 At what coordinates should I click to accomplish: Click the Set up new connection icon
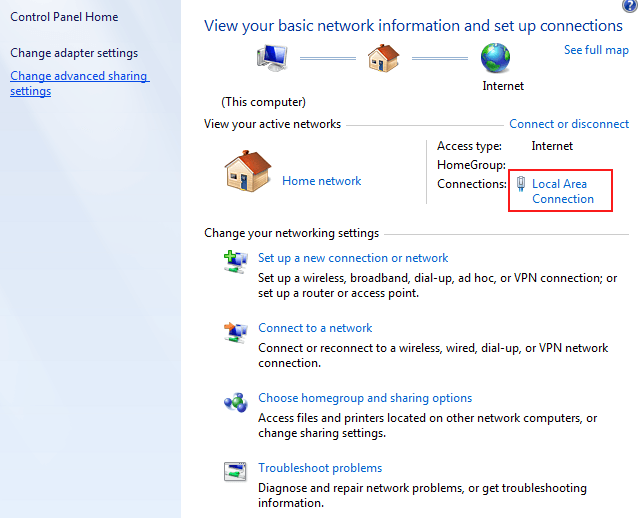[x=236, y=262]
